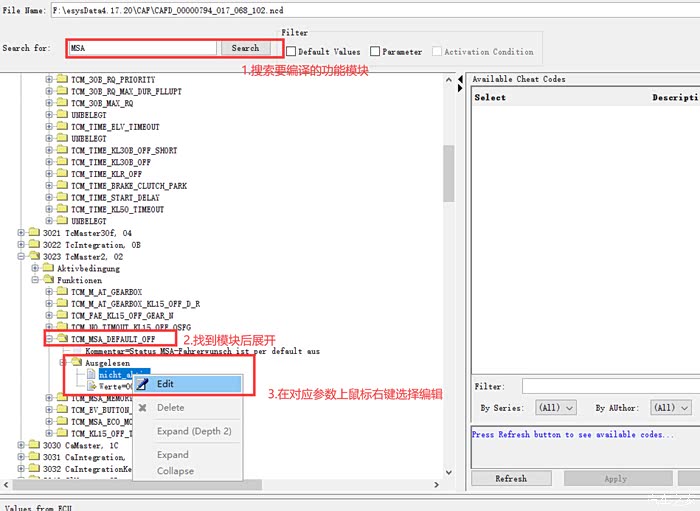Expand the TCM_EV_BUTTON node
The image size is (700, 511).
coord(49,410)
